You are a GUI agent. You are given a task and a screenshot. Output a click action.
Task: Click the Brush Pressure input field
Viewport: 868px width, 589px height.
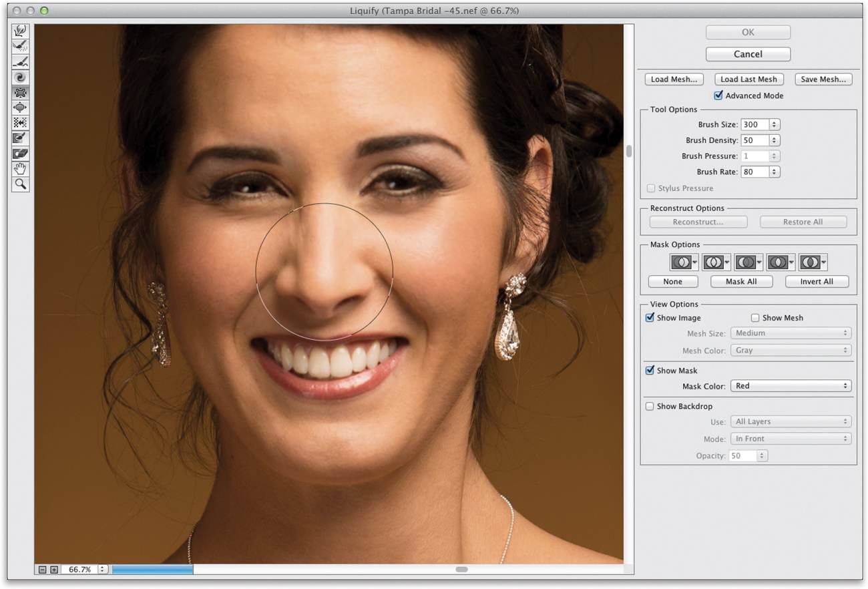click(x=755, y=156)
